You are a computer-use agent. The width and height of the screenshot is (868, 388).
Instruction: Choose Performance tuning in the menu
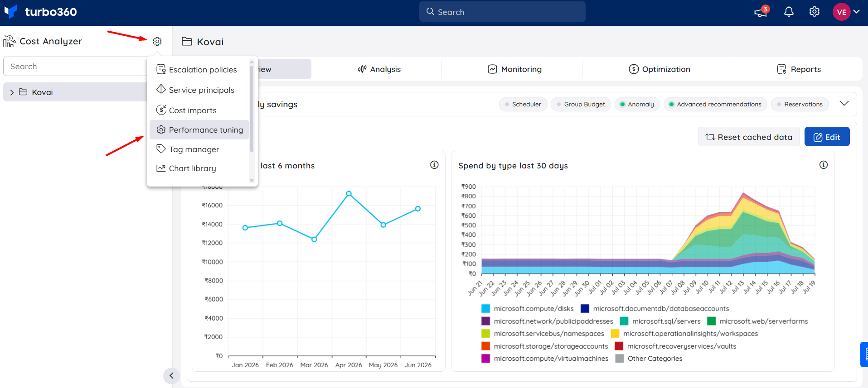point(199,130)
